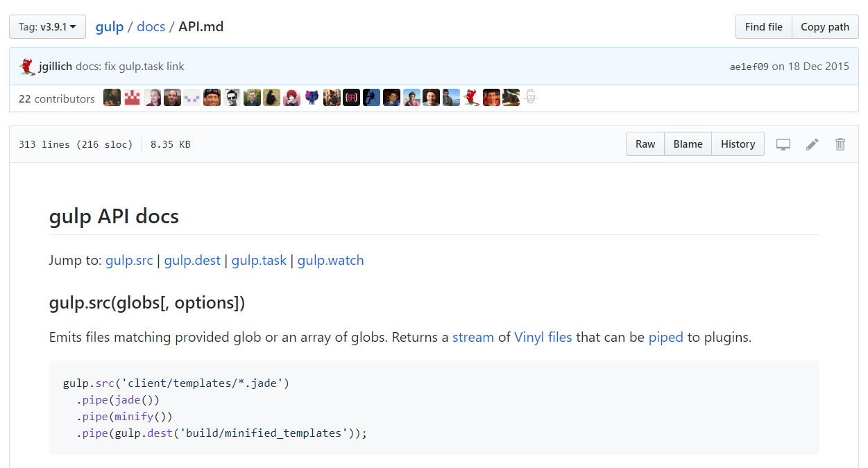868x468 pixels.
Task: Open file in GitHub Desktop icon
Action: [783, 144]
